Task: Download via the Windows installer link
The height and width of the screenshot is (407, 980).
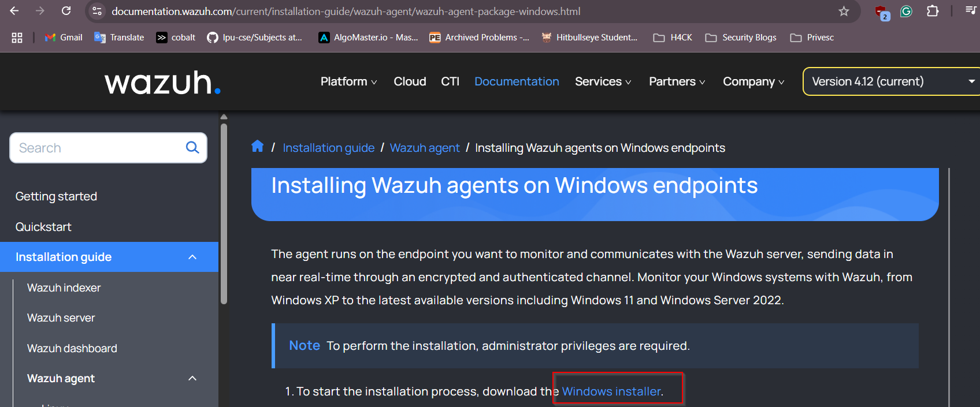Action: (611, 391)
